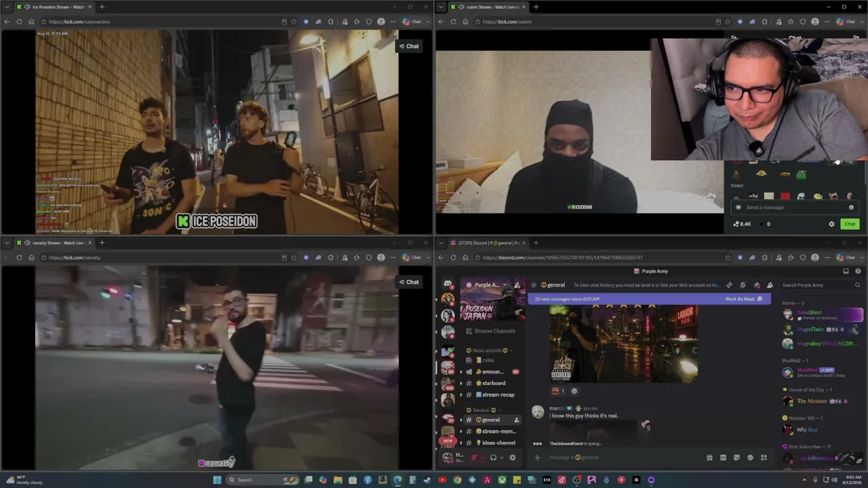Add reaction to the image message

[x=574, y=391]
